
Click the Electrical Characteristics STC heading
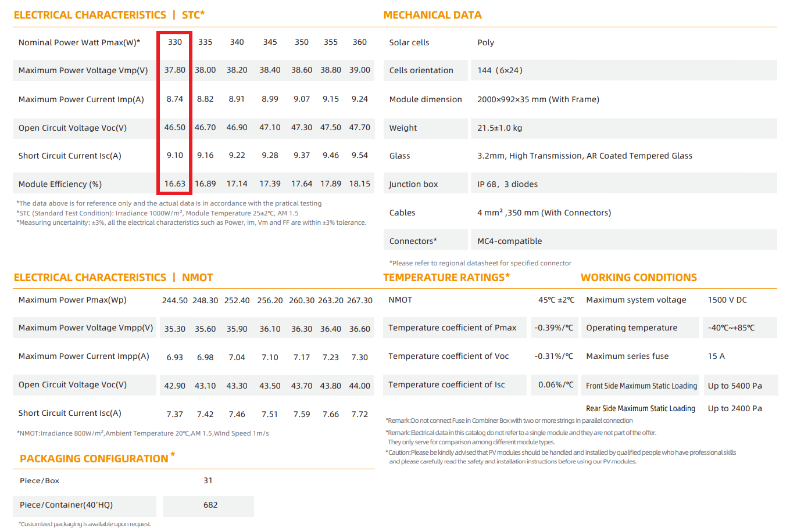tap(109, 15)
